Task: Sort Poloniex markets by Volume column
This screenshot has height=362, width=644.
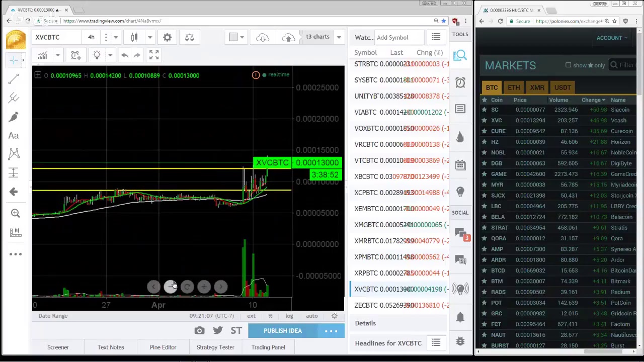Action: pyautogui.click(x=558, y=100)
